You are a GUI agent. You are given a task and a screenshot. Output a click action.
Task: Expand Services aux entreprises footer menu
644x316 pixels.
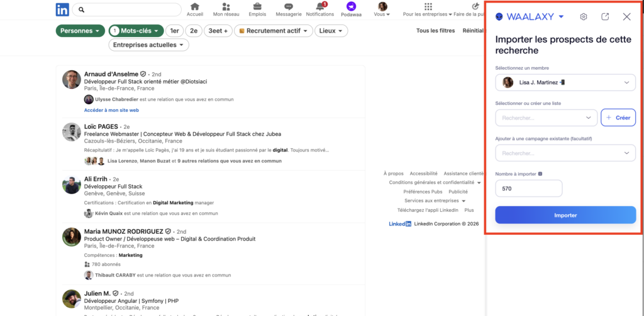pos(435,200)
